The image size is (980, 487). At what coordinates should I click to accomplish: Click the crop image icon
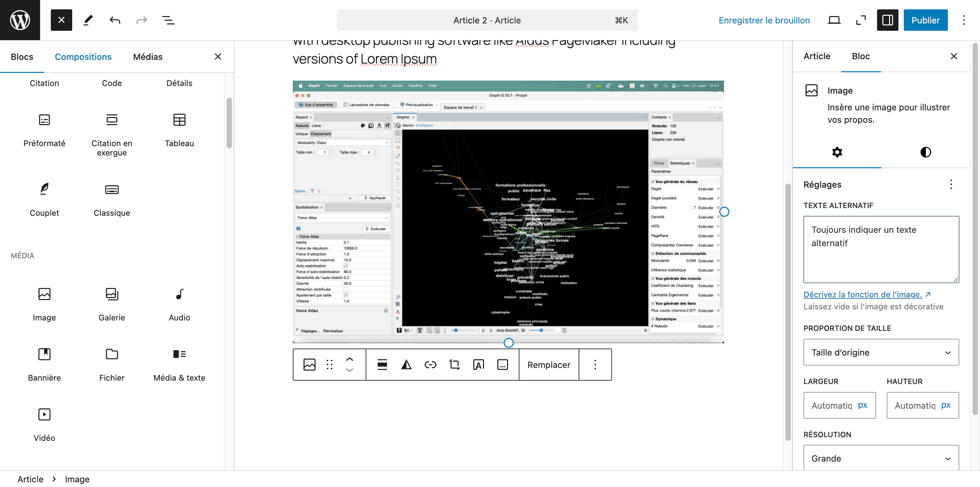coord(454,364)
